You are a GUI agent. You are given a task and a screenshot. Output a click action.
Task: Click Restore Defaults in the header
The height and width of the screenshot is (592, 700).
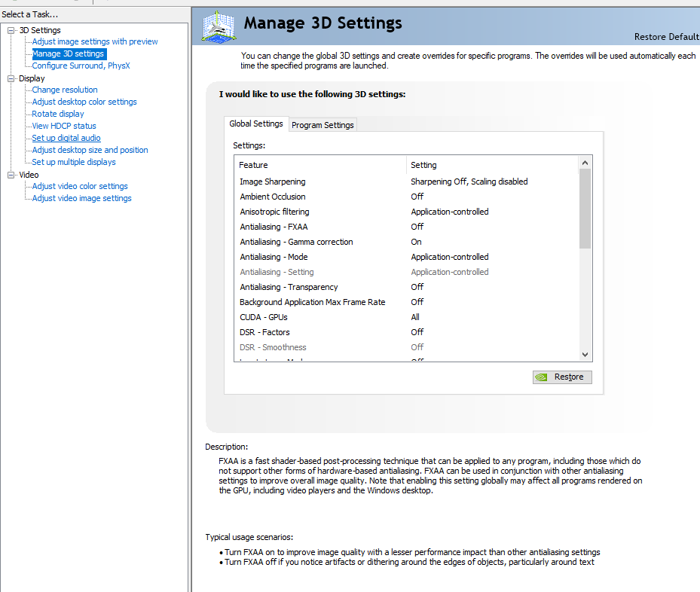coord(667,37)
